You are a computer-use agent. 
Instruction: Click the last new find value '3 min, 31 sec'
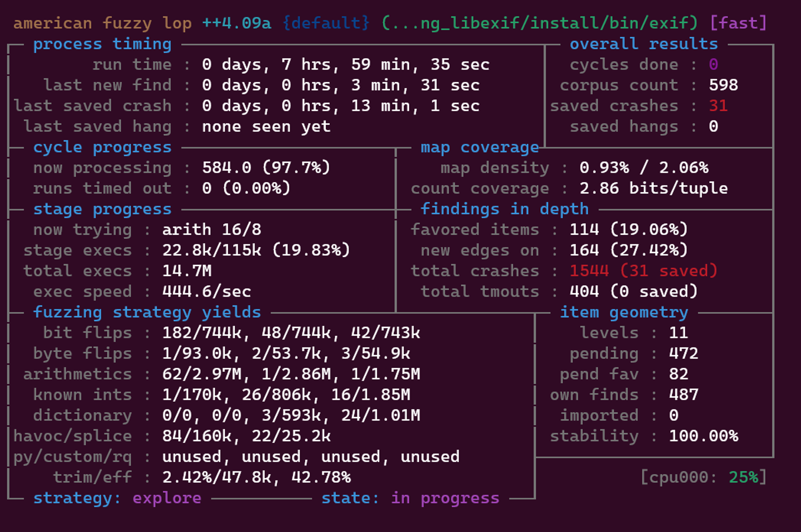click(x=415, y=85)
